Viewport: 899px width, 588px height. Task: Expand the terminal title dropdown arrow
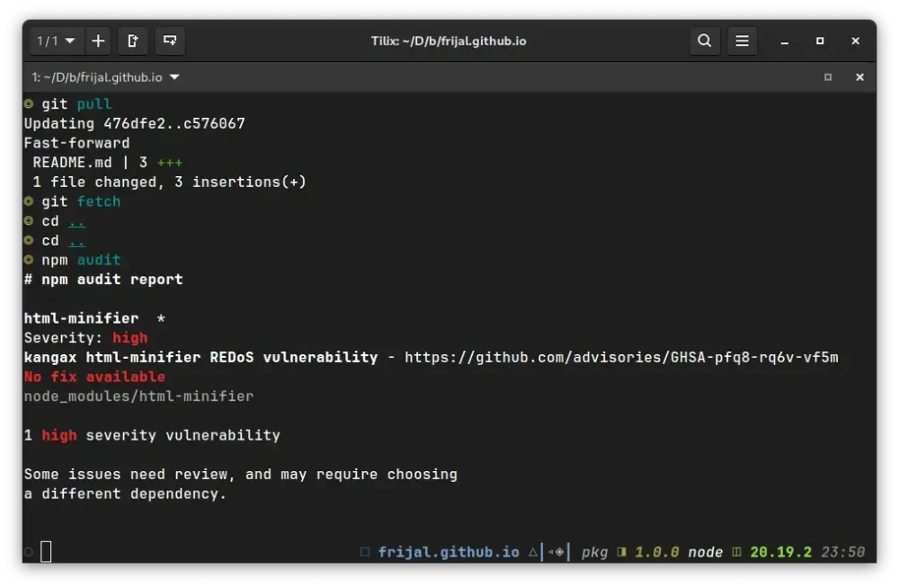[x=174, y=76]
